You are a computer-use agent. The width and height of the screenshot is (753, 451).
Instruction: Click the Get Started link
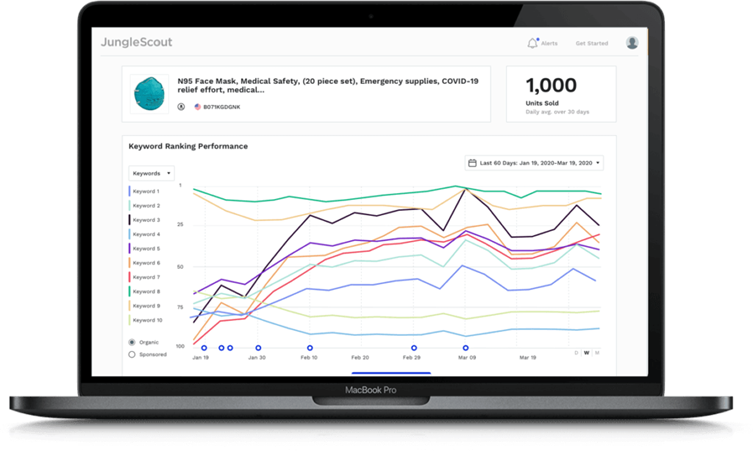tap(591, 44)
